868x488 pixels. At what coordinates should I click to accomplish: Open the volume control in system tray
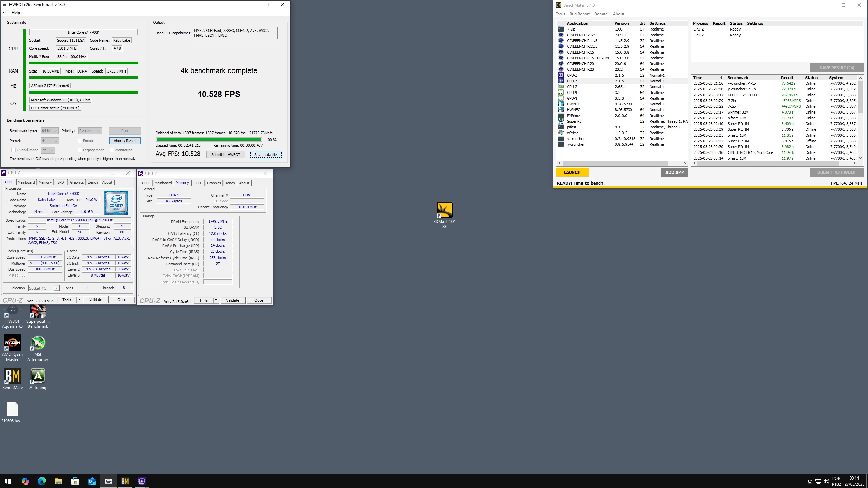point(826,481)
